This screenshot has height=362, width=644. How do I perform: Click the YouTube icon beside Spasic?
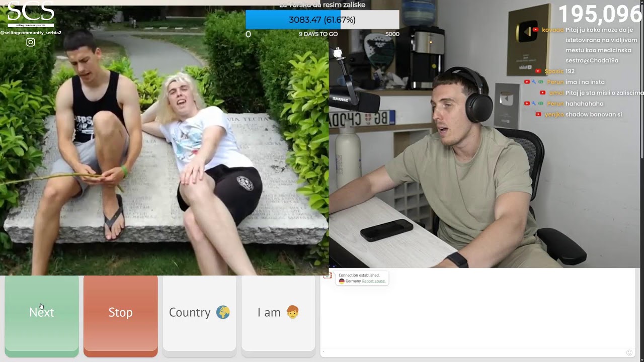click(538, 71)
